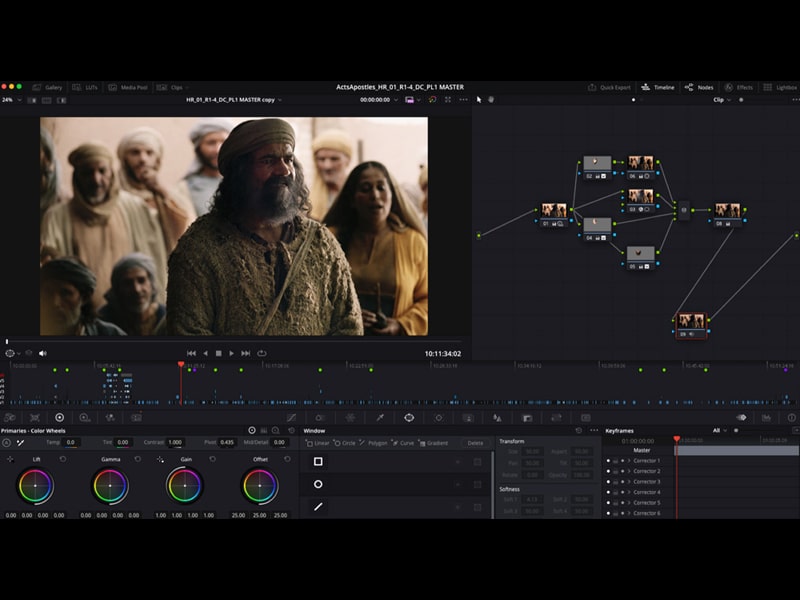
Task: Mute the viewer audio speaker icon
Action: (43, 353)
